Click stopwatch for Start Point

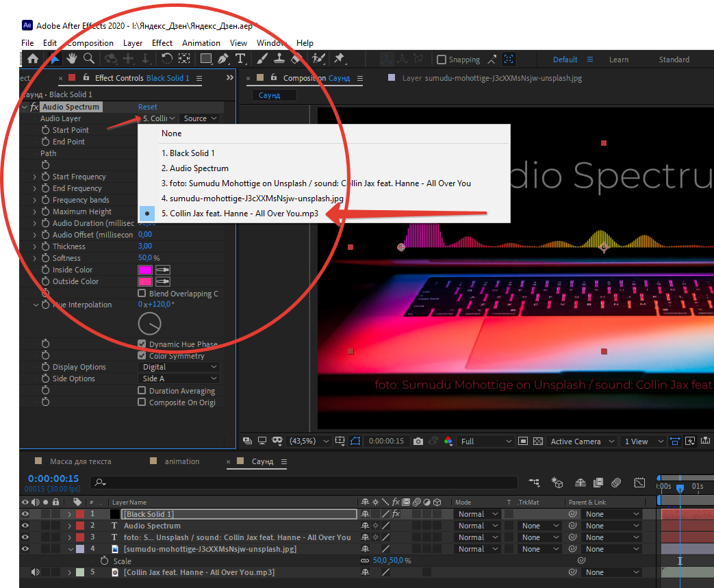pyautogui.click(x=46, y=130)
